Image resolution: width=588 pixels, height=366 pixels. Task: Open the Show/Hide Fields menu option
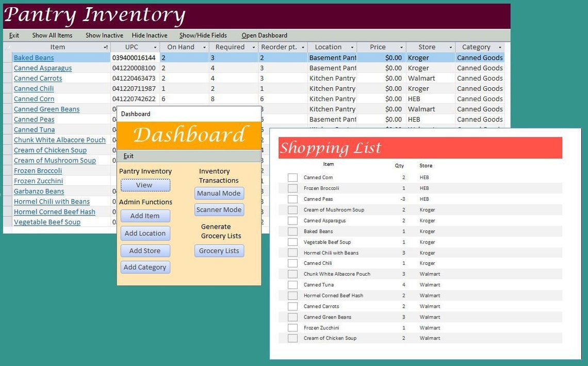pos(203,35)
